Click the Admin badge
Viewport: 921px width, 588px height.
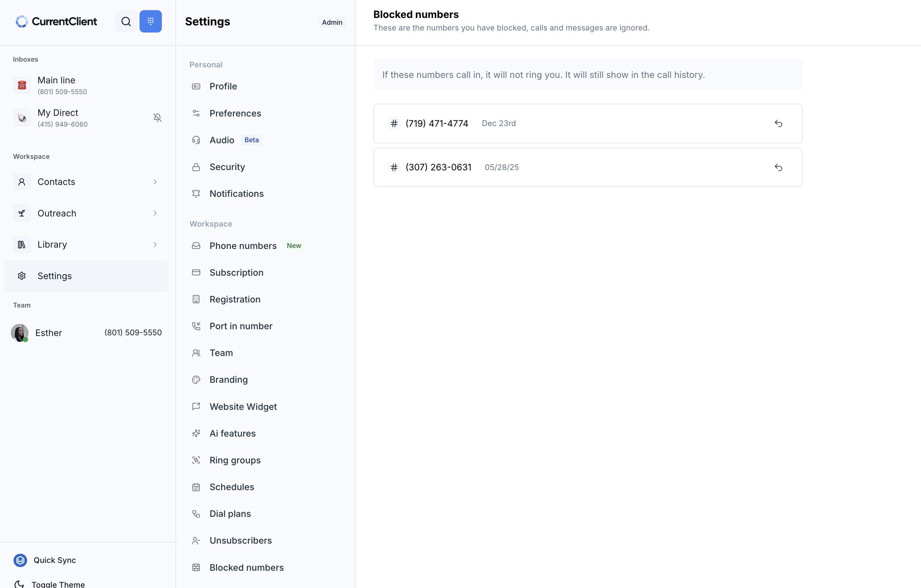click(331, 22)
